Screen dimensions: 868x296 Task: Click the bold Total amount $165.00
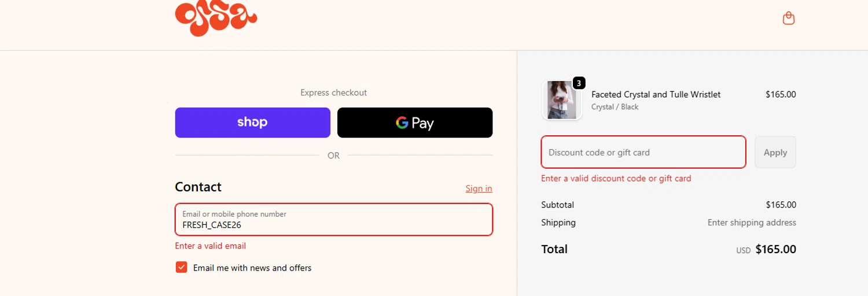click(x=775, y=249)
